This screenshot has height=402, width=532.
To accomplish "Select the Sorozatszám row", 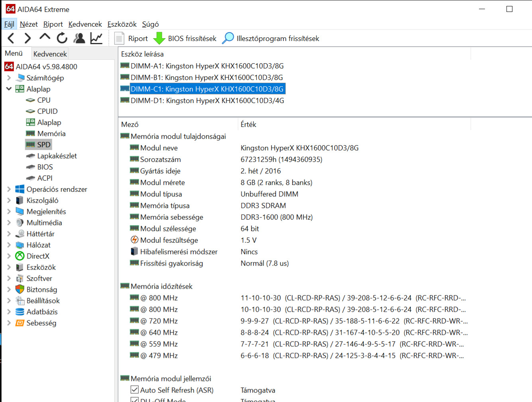I will 295,159.
